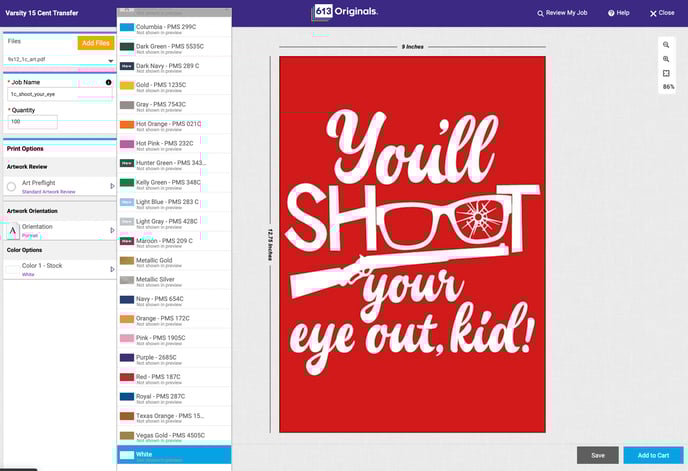Click the Job Name info icon

[x=108, y=82]
